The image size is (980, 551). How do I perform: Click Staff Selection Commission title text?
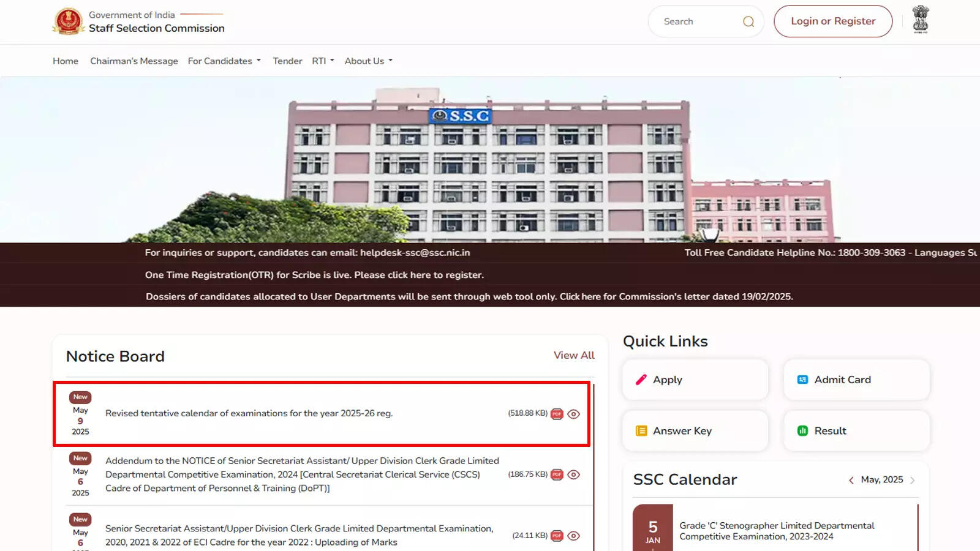(157, 28)
